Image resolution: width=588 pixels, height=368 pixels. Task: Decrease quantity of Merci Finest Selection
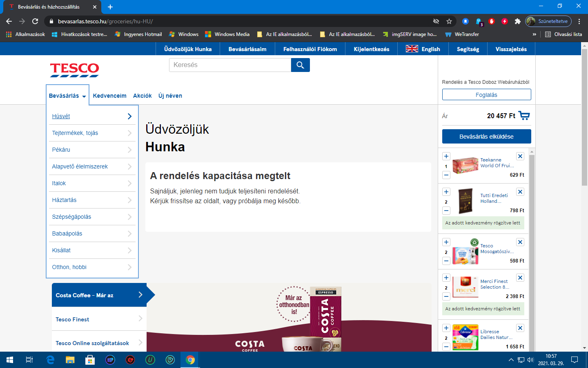[446, 296]
